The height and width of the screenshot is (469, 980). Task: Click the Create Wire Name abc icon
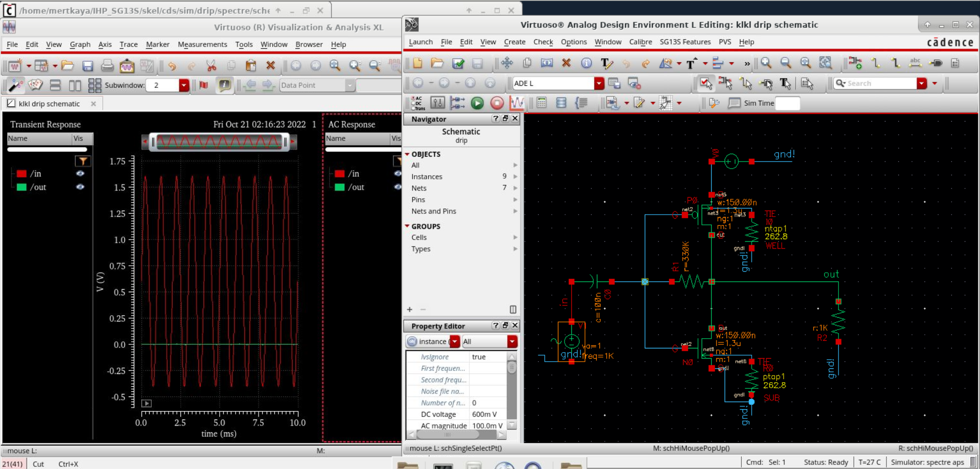click(x=915, y=62)
